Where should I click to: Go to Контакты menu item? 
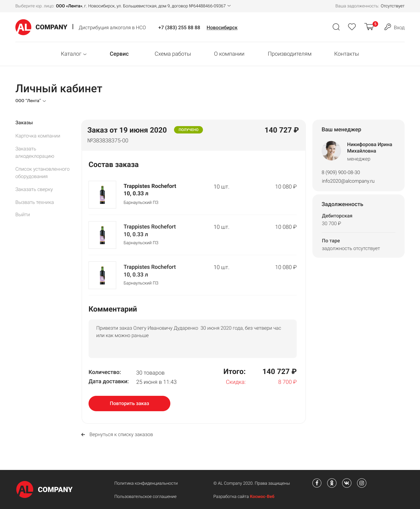347,54
